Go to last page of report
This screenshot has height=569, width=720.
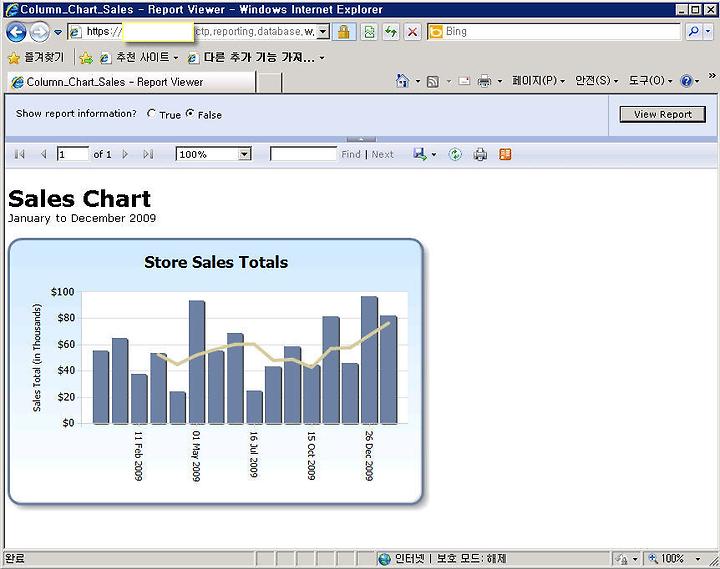click(148, 154)
